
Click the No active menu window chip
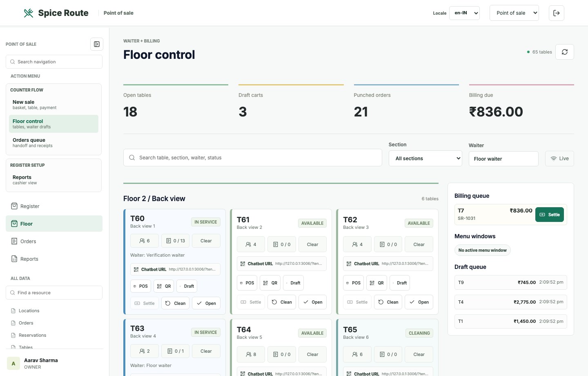[x=482, y=250]
